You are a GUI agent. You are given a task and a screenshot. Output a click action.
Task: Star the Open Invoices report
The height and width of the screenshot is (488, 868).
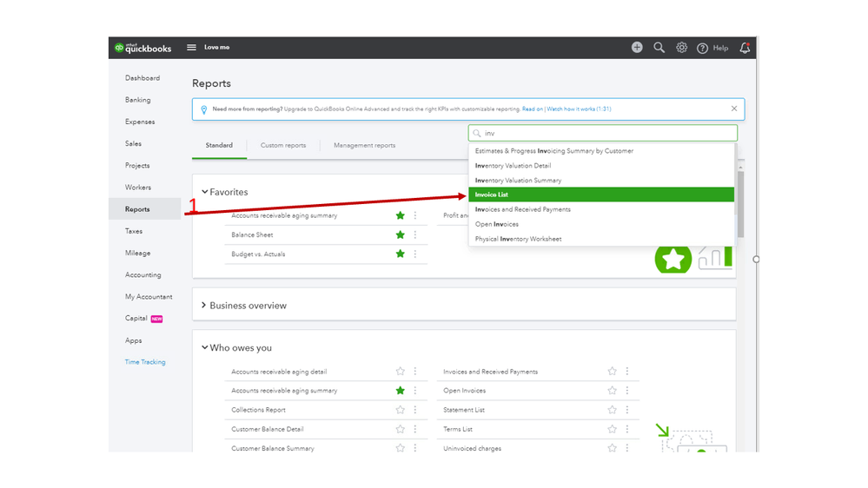pyautogui.click(x=613, y=391)
